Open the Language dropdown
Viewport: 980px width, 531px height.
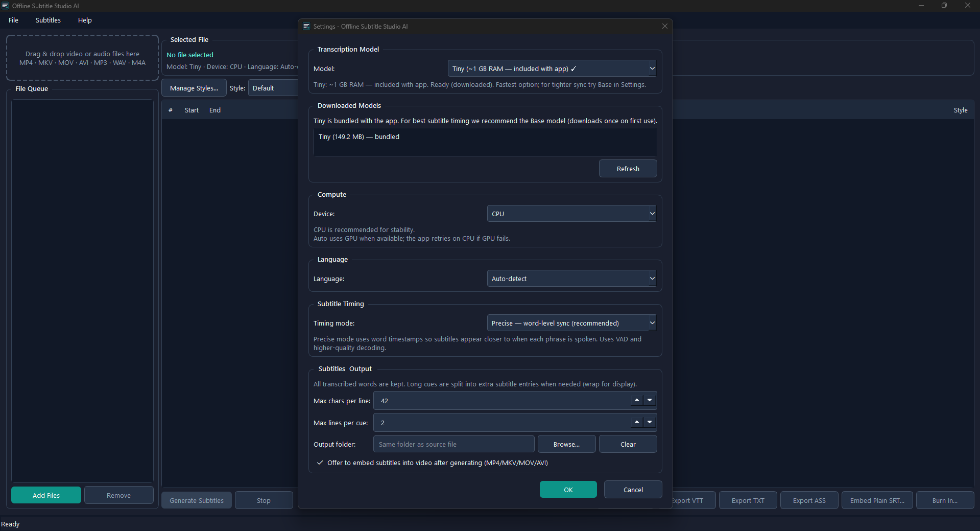pos(572,279)
